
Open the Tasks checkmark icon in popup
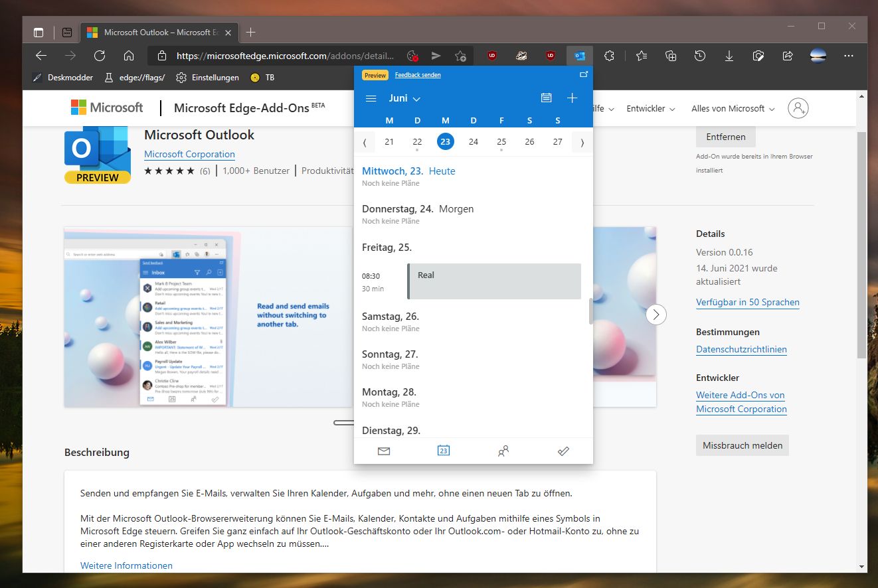[563, 451]
